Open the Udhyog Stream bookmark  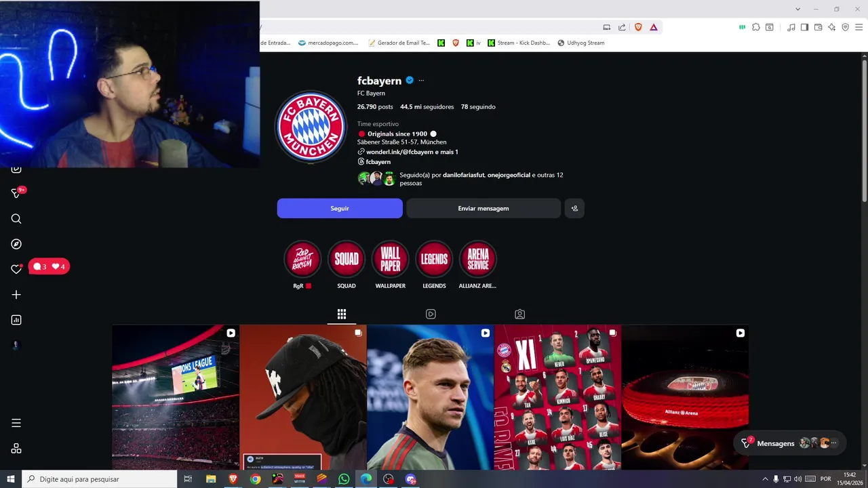click(581, 43)
